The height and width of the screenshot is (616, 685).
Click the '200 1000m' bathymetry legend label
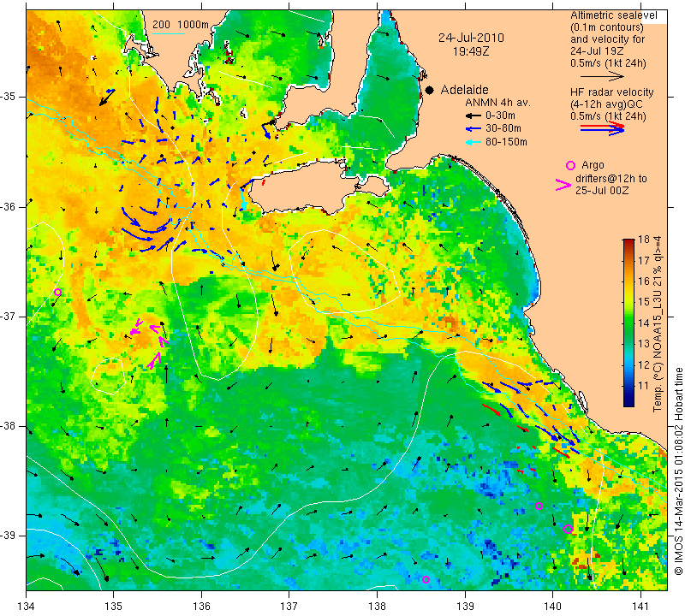181,25
